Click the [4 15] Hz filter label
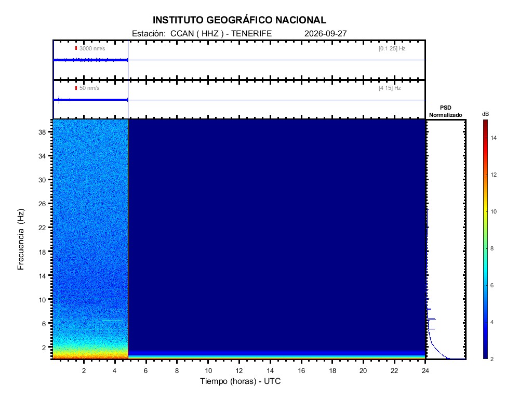 pos(390,88)
